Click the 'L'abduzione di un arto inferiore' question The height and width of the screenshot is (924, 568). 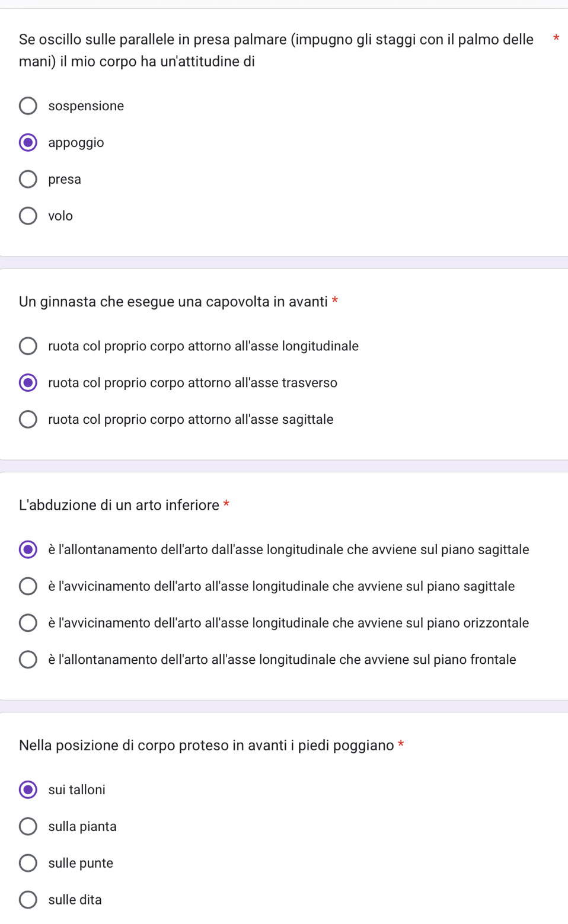pos(119,506)
